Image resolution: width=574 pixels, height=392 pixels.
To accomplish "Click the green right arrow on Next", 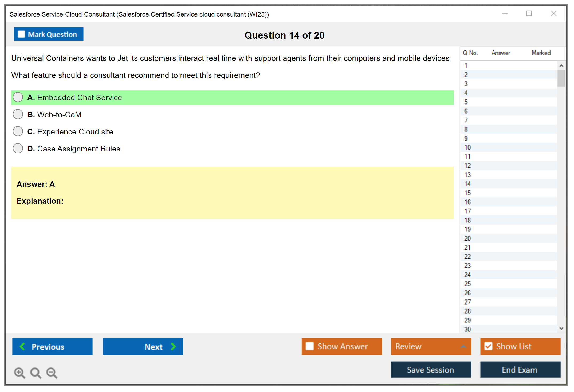I will click(x=173, y=346).
